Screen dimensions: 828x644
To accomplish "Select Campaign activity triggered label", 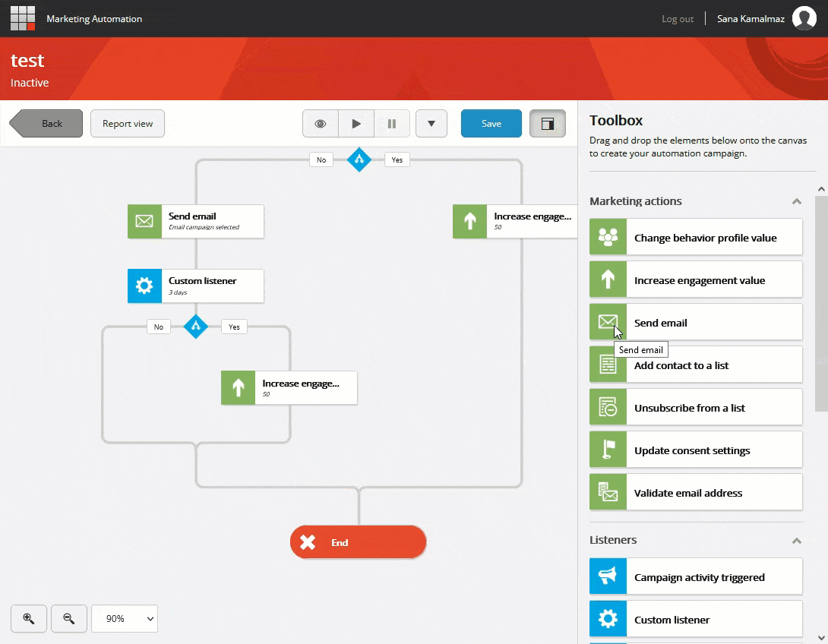I will point(699,577).
